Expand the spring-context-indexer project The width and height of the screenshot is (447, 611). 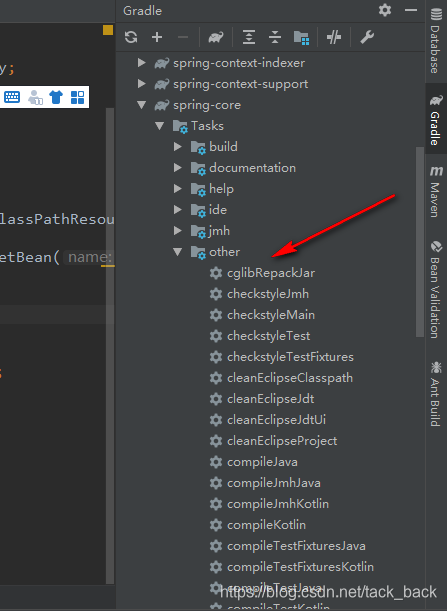tap(142, 62)
